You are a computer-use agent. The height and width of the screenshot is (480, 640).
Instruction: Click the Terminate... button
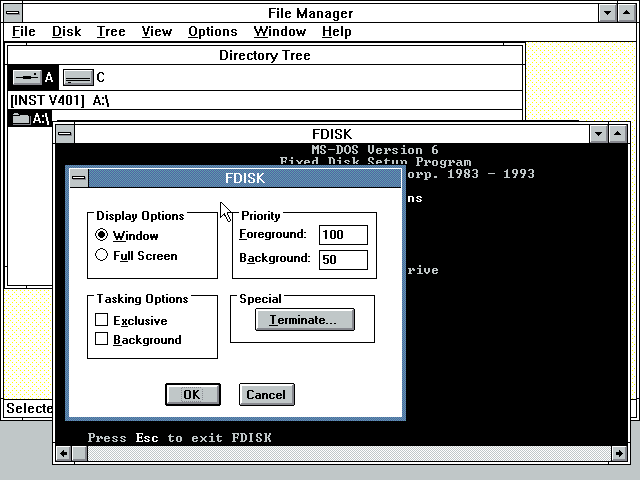point(304,319)
